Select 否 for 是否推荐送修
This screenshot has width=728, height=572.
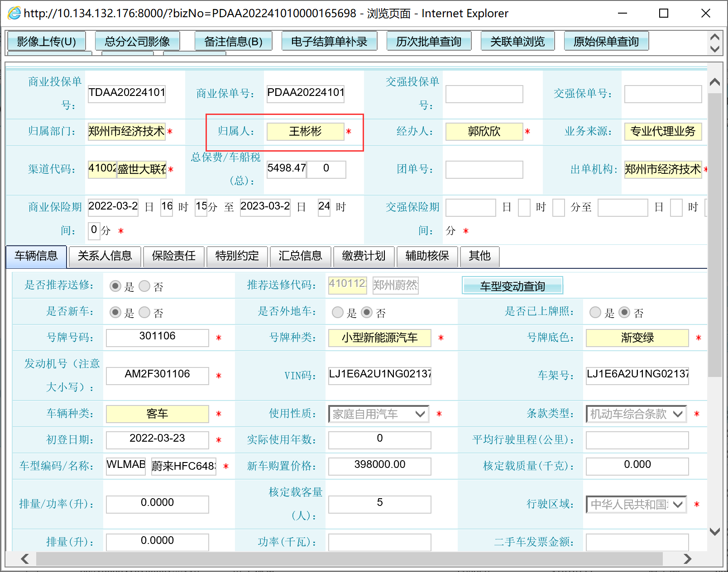(144, 286)
